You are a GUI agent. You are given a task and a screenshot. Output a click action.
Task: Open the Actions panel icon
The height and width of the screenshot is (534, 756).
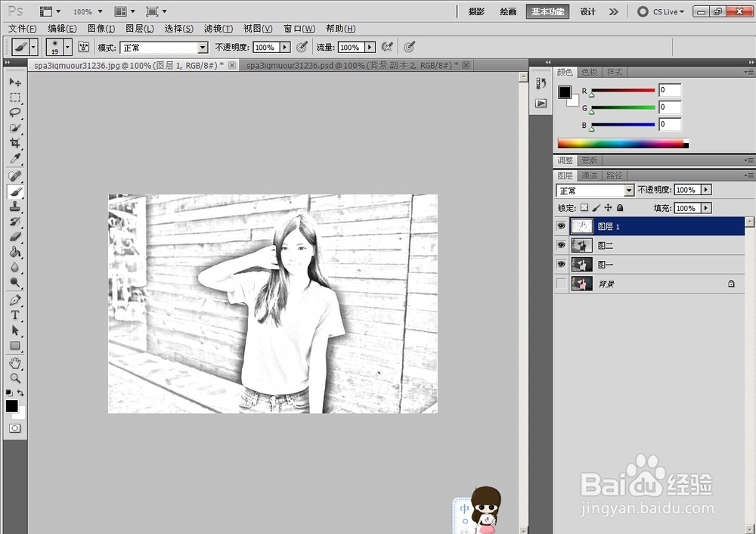(541, 103)
